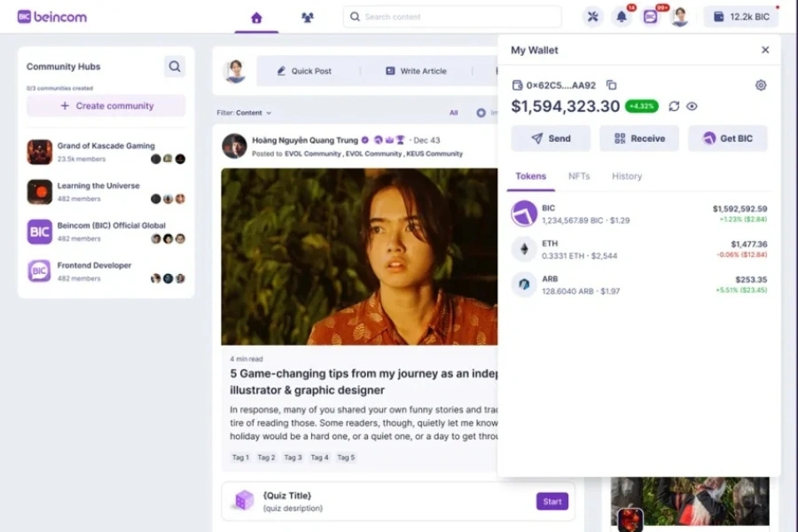
Task: Click the +4.32% change badge
Action: pyautogui.click(x=641, y=106)
